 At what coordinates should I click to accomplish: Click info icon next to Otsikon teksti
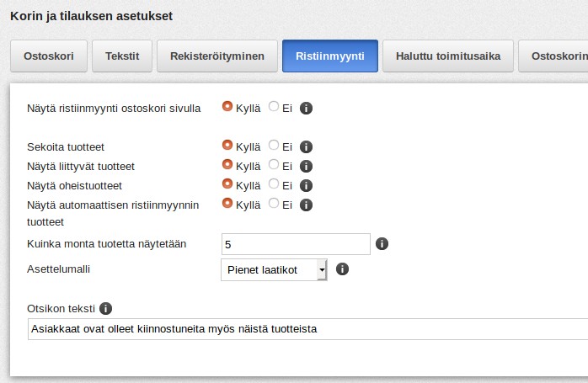coord(106,308)
